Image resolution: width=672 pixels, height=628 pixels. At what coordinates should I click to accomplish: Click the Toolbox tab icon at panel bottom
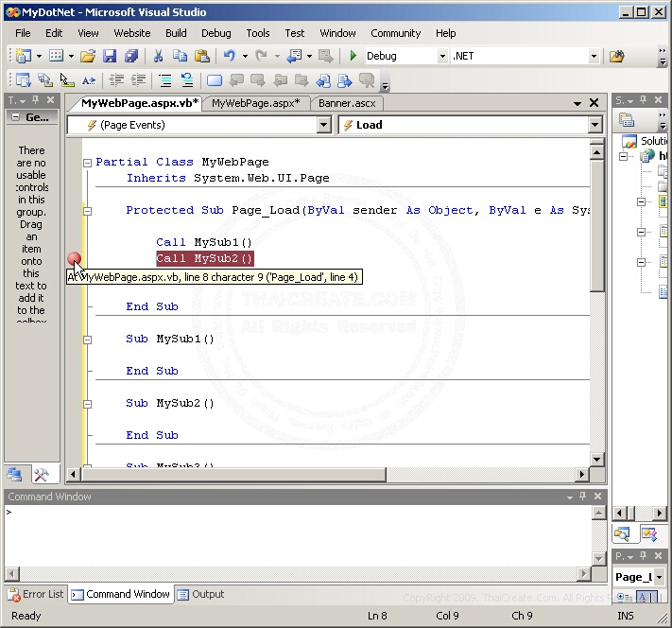[42, 475]
